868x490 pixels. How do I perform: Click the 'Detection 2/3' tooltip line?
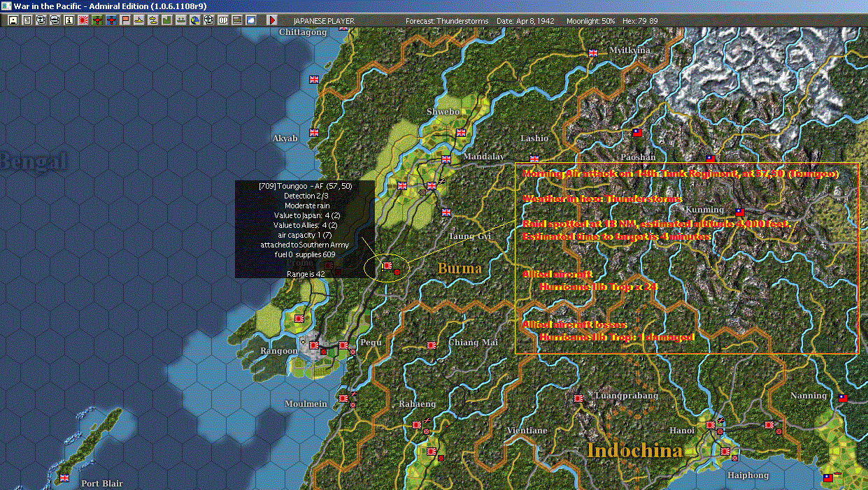(x=305, y=196)
